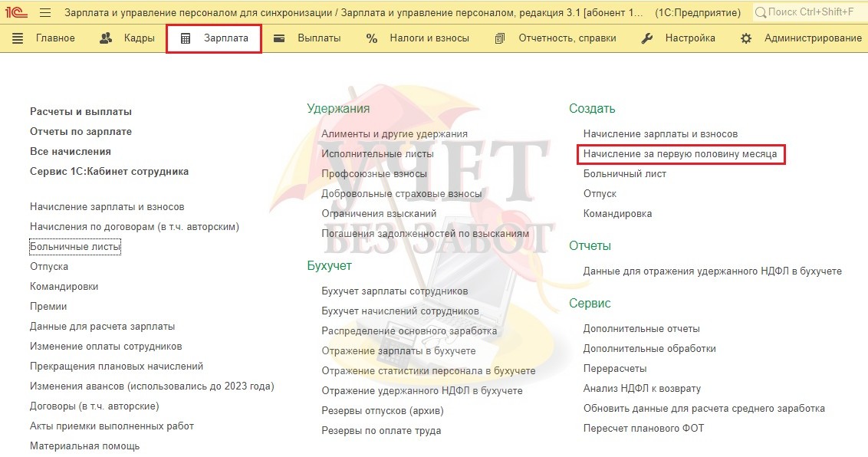Viewport: 868px width, 457px height.
Task: Open the Выплаты section
Action: 320,38
